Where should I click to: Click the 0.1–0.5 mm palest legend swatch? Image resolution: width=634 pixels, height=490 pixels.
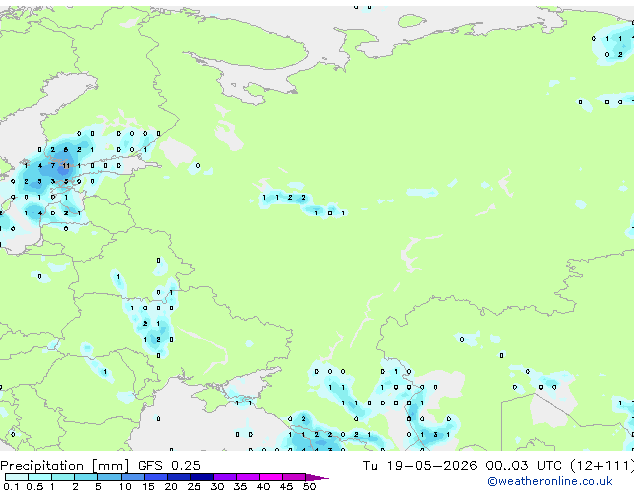click(x=17, y=477)
